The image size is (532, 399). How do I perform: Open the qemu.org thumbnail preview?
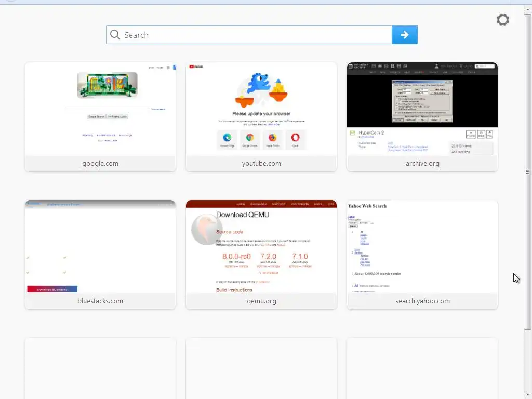click(261, 247)
